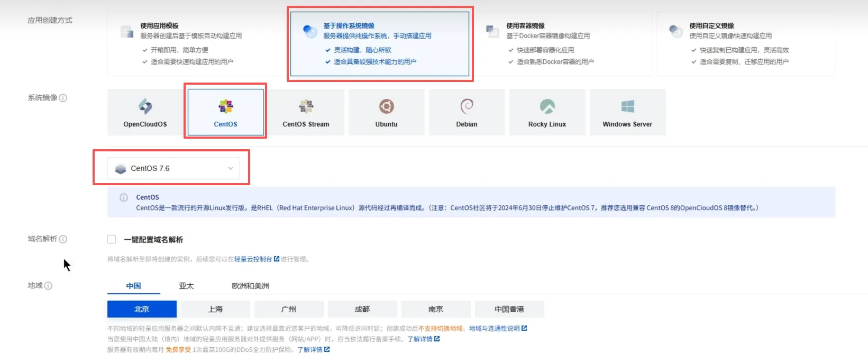Switch to the 亚太 region tab
868x362 pixels.
186,286
